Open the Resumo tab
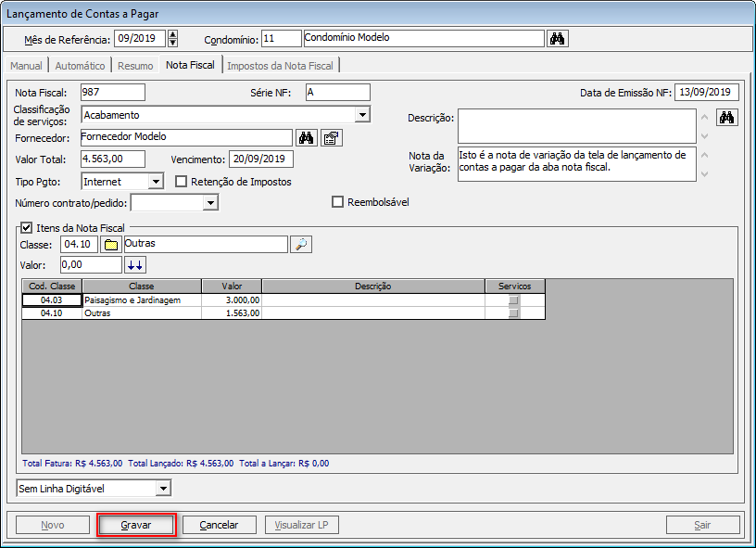756x548 pixels. [x=135, y=66]
